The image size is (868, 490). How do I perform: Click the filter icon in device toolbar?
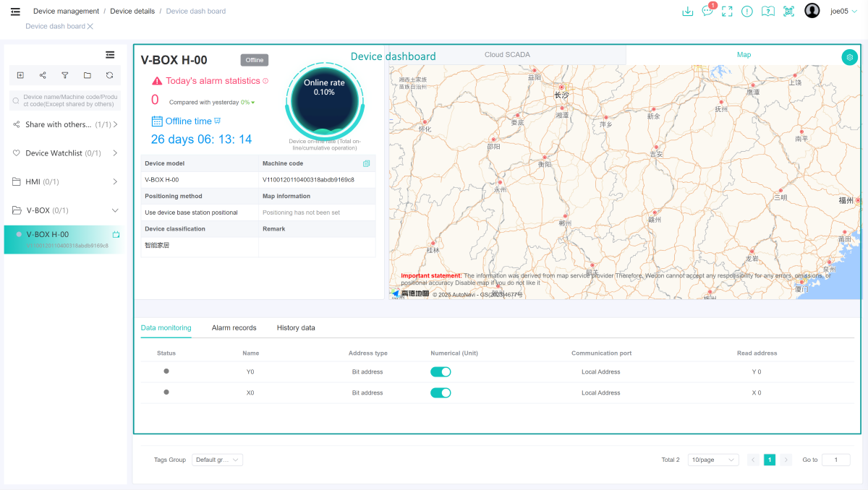65,75
